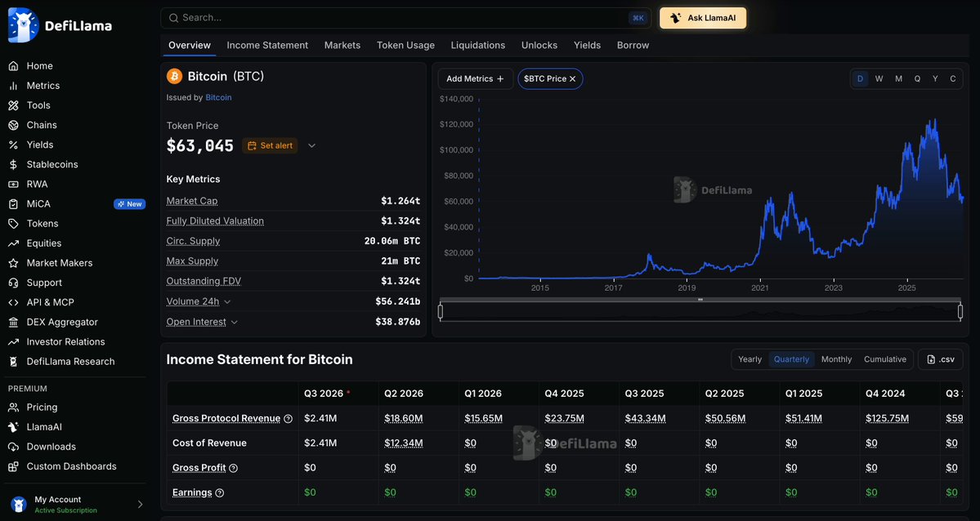980x521 pixels.
Task: Select cumulative C chart interval
Action: pyautogui.click(x=953, y=78)
